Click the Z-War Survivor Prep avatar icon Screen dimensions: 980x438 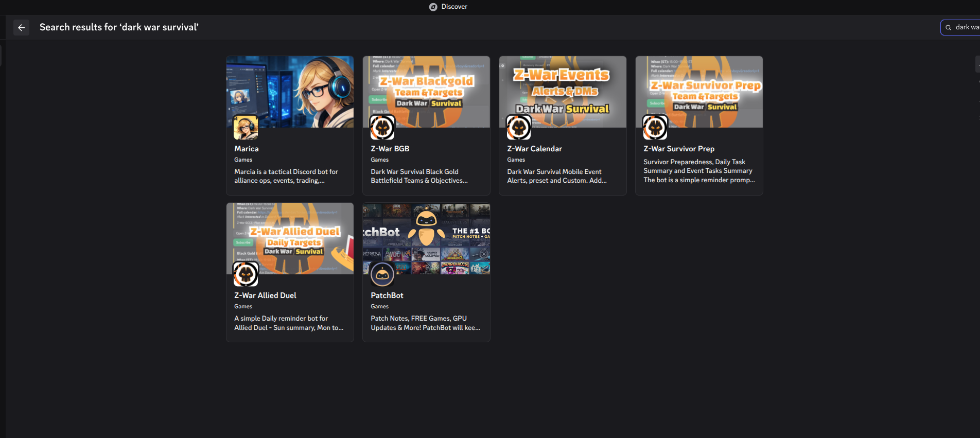point(655,128)
